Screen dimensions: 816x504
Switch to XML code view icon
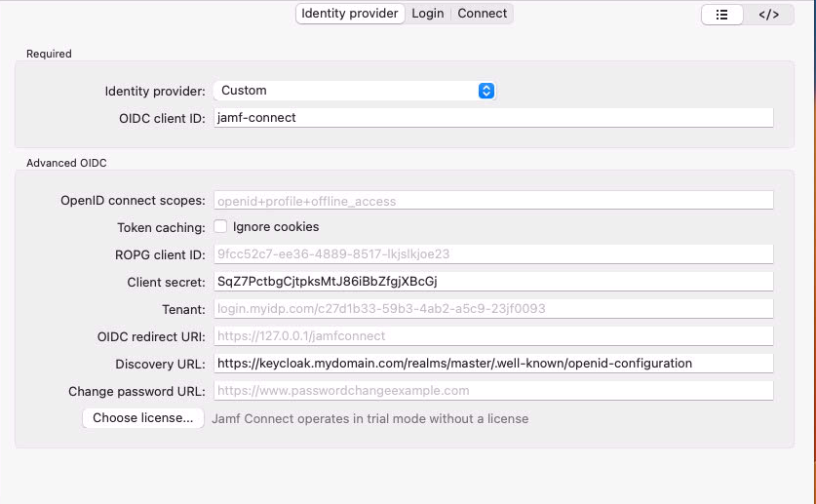tap(768, 15)
